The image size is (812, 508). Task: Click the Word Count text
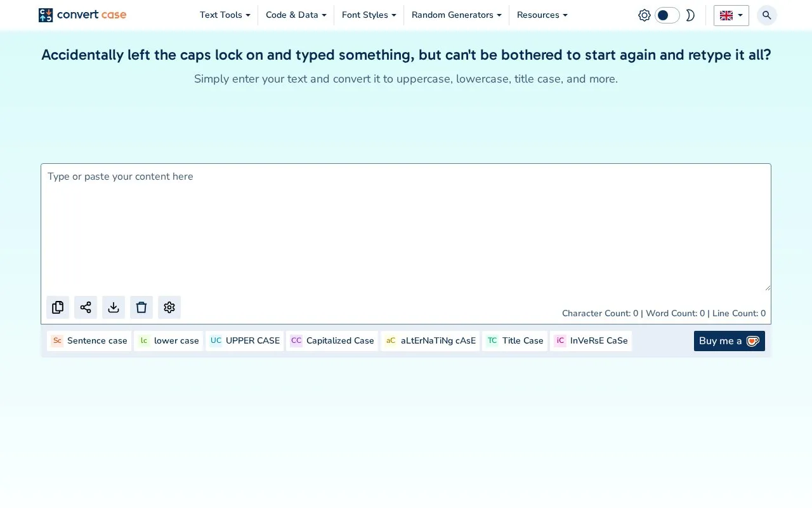point(676,314)
